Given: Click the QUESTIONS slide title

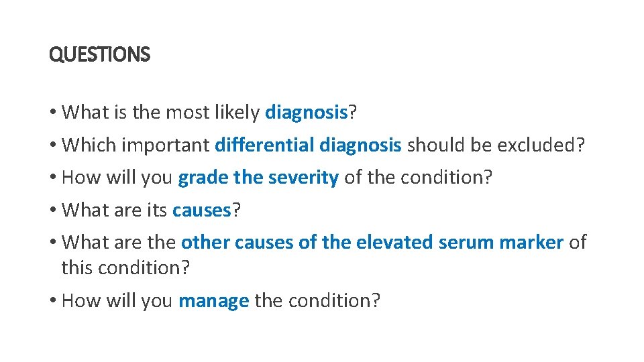Looking at the screenshot, I should click(100, 54).
